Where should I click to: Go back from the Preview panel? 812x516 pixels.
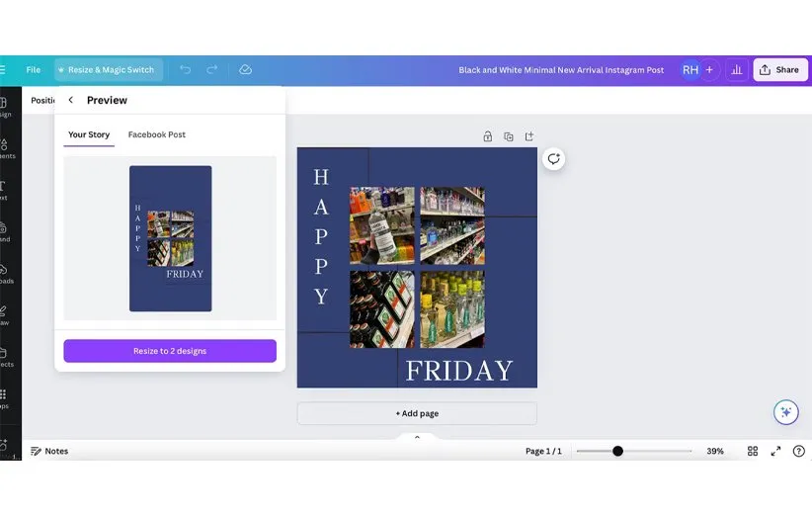tap(70, 100)
